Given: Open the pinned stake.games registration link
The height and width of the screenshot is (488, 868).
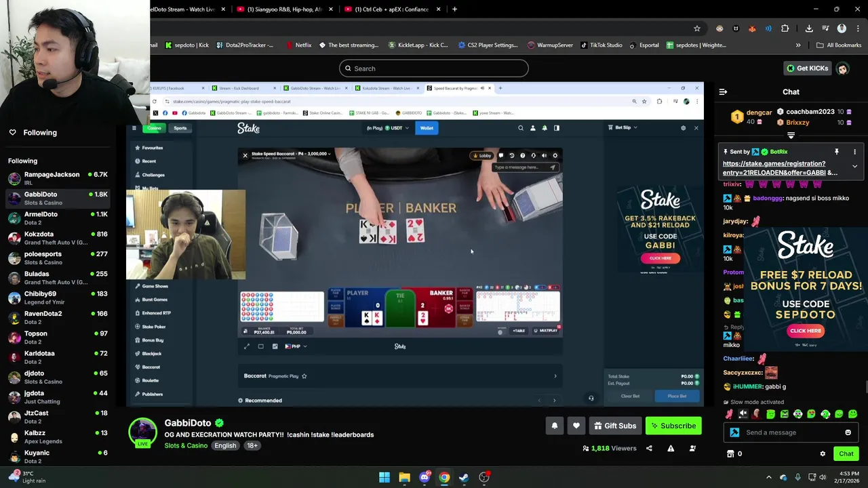Looking at the screenshot, I should coord(780,168).
